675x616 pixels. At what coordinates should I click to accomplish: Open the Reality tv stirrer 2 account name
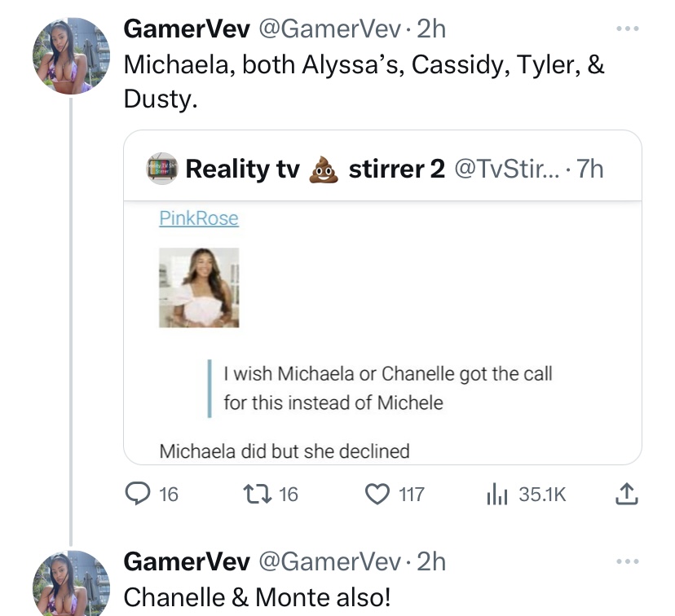(x=315, y=169)
